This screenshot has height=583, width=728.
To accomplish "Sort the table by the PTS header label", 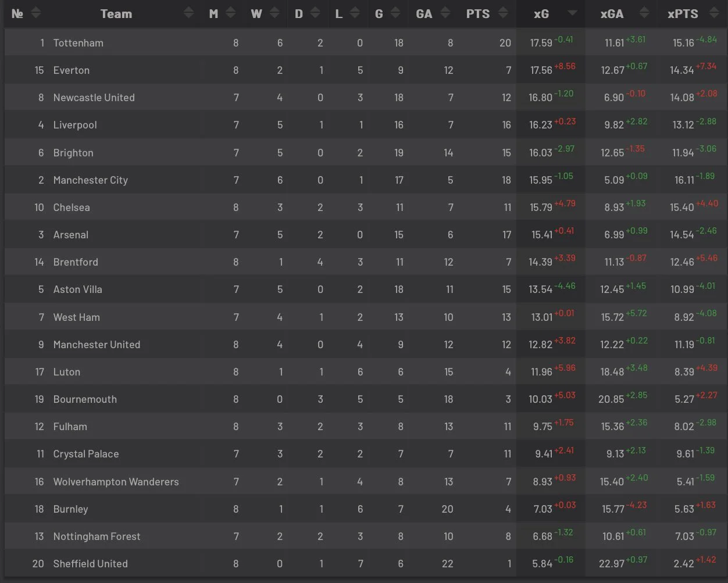I will (478, 14).
